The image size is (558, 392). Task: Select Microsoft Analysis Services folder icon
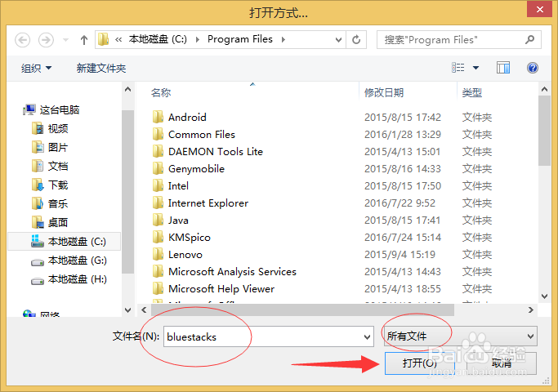click(x=158, y=271)
